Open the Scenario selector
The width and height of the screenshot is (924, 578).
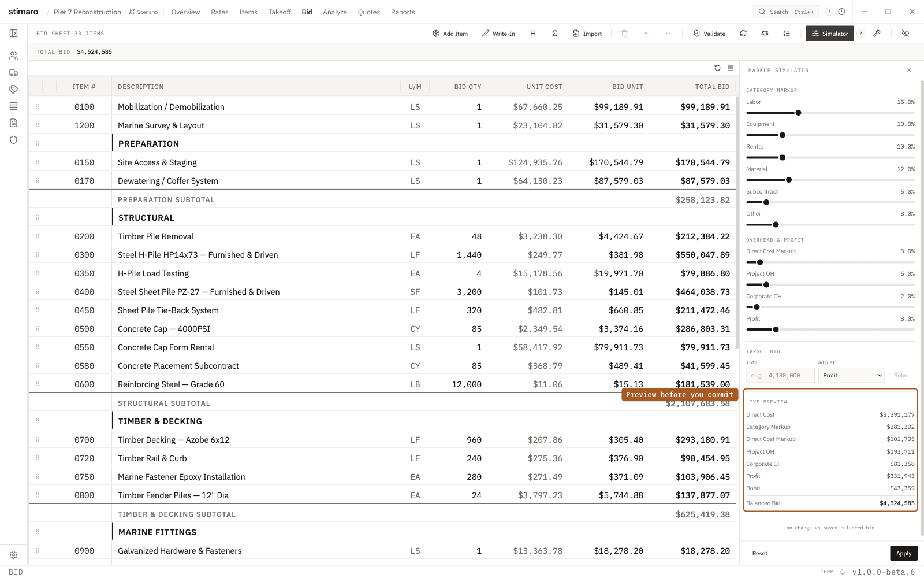click(143, 12)
